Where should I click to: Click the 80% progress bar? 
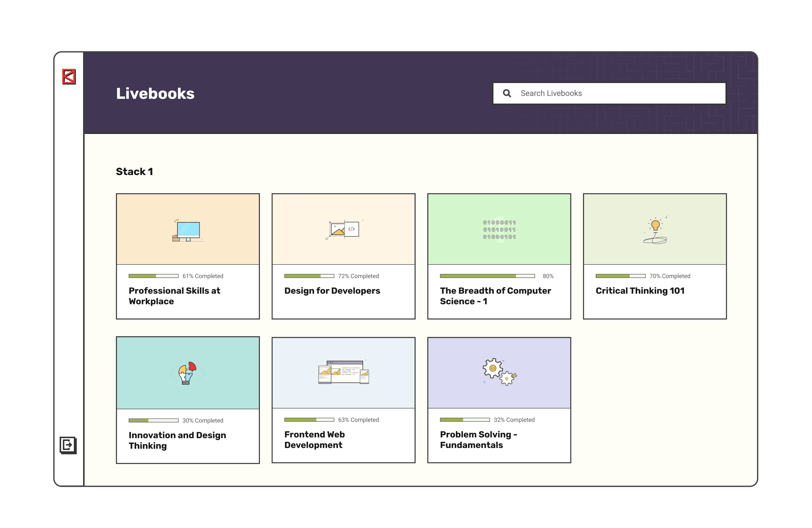(x=487, y=276)
